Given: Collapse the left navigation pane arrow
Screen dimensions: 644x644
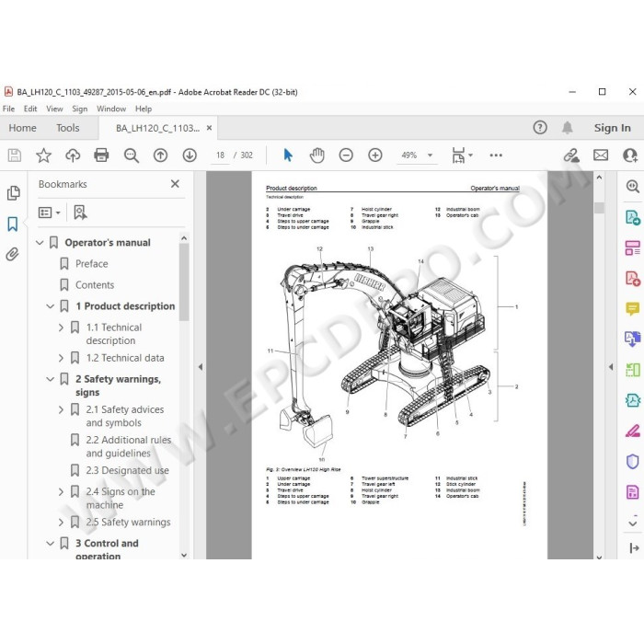Looking at the screenshot, I should (200, 367).
